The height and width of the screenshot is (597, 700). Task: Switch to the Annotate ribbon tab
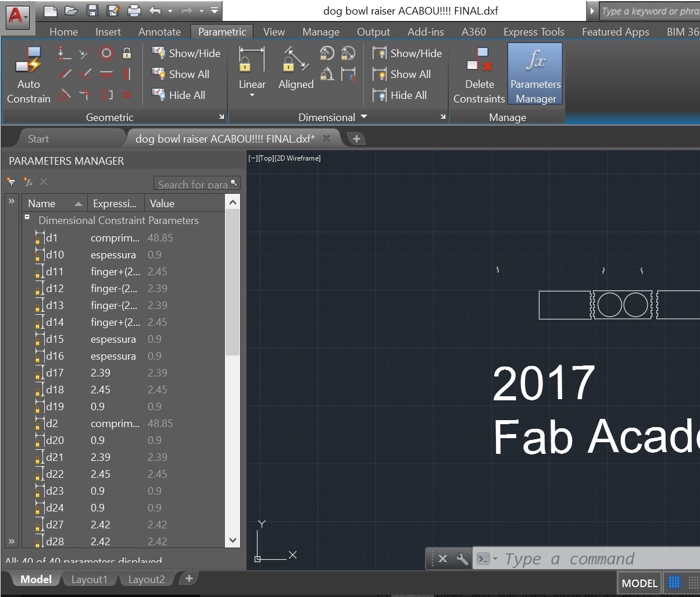tap(159, 32)
